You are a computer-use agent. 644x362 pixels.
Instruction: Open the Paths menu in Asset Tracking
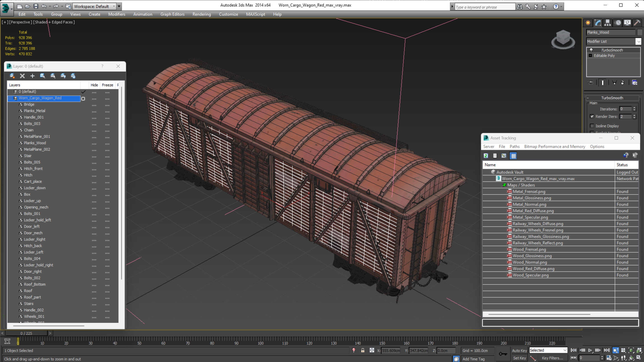[x=514, y=146]
